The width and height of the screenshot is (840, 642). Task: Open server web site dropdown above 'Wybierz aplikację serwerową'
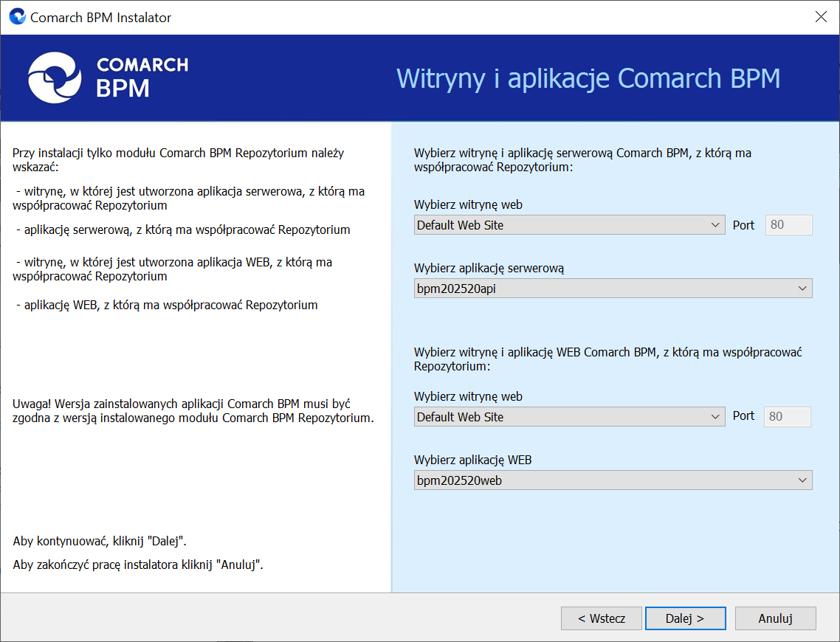[569, 225]
